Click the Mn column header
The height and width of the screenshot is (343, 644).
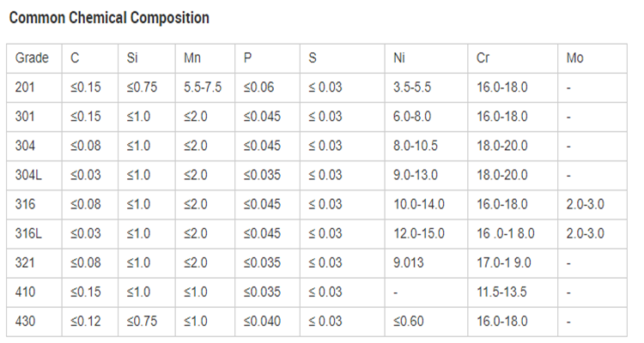pos(192,58)
